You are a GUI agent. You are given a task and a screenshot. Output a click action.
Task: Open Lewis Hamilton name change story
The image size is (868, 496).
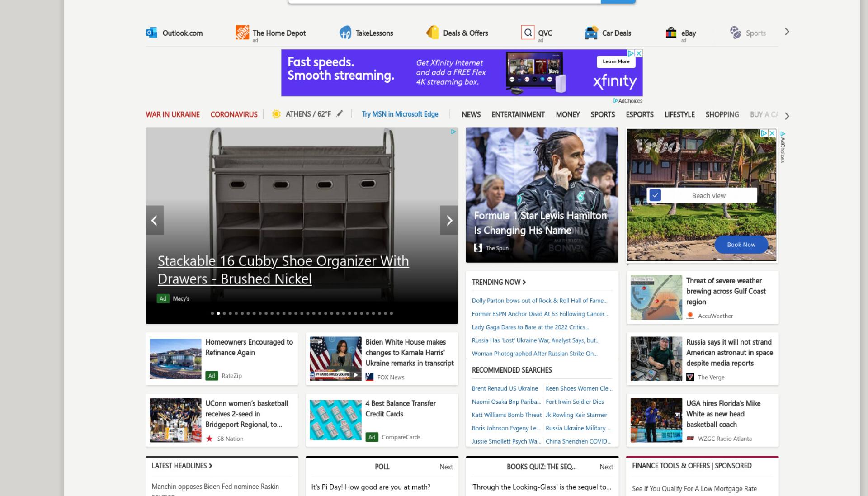tap(541, 223)
